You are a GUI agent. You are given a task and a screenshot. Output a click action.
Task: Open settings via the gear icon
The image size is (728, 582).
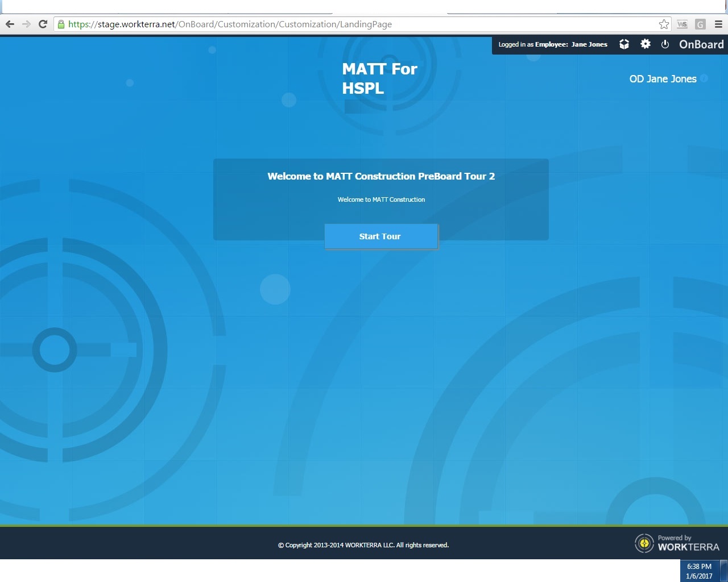click(x=645, y=44)
